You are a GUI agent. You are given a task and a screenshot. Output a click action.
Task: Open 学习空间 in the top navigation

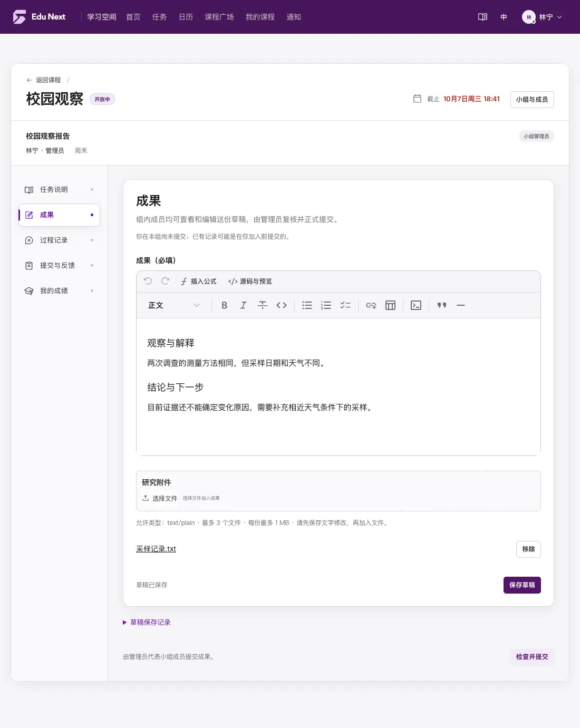[101, 17]
